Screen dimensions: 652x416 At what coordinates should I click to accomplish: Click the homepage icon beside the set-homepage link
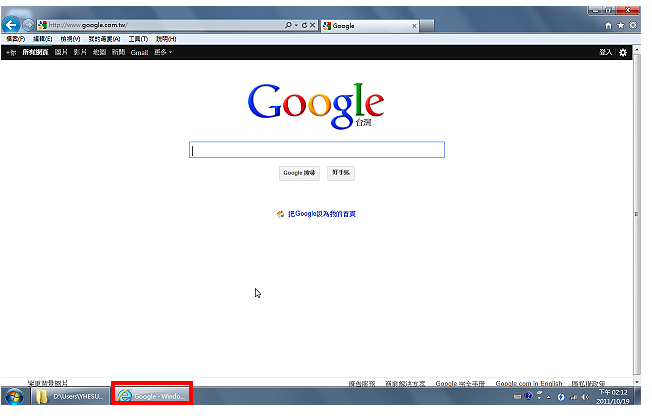281,214
